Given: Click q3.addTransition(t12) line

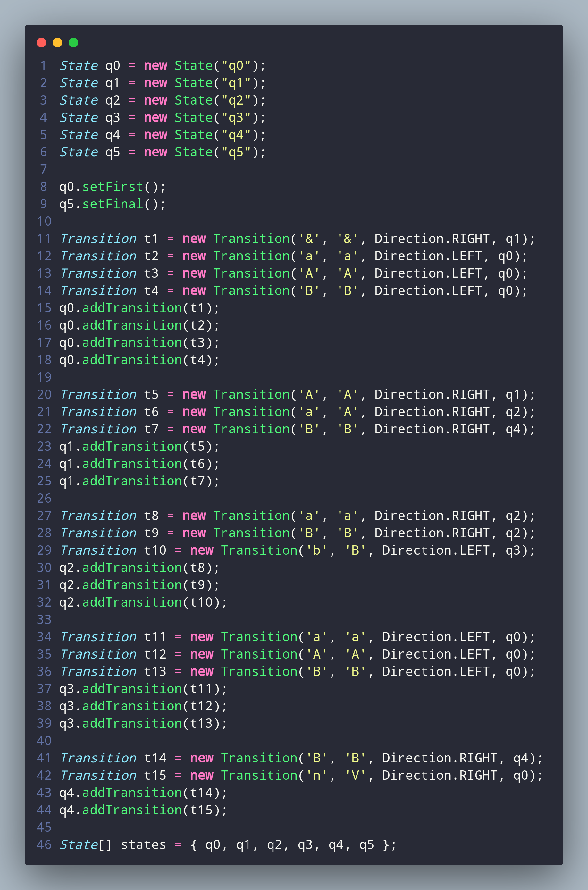Looking at the screenshot, I should tap(144, 706).
